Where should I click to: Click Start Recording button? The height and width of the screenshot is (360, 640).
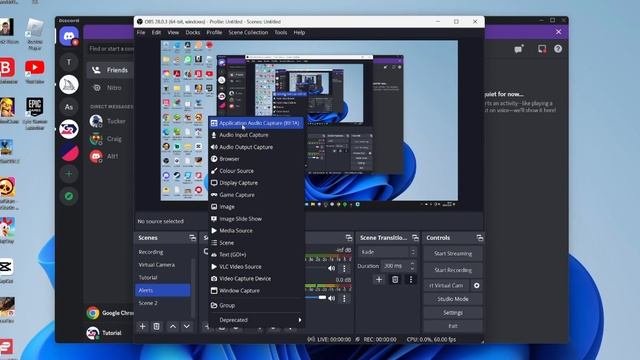pyautogui.click(x=453, y=270)
